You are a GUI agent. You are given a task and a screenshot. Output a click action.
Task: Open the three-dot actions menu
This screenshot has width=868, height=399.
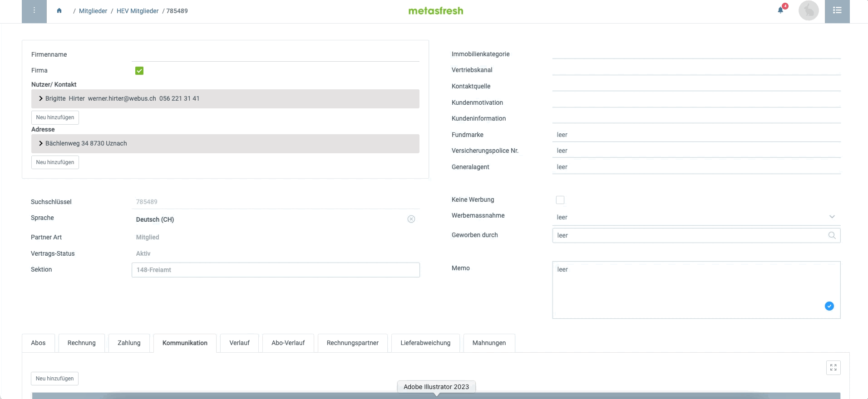point(34,11)
